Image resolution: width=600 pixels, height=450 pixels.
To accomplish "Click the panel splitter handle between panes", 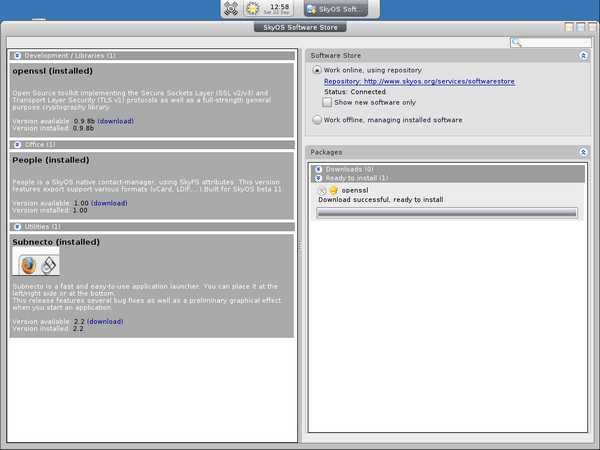I will pos(300,245).
